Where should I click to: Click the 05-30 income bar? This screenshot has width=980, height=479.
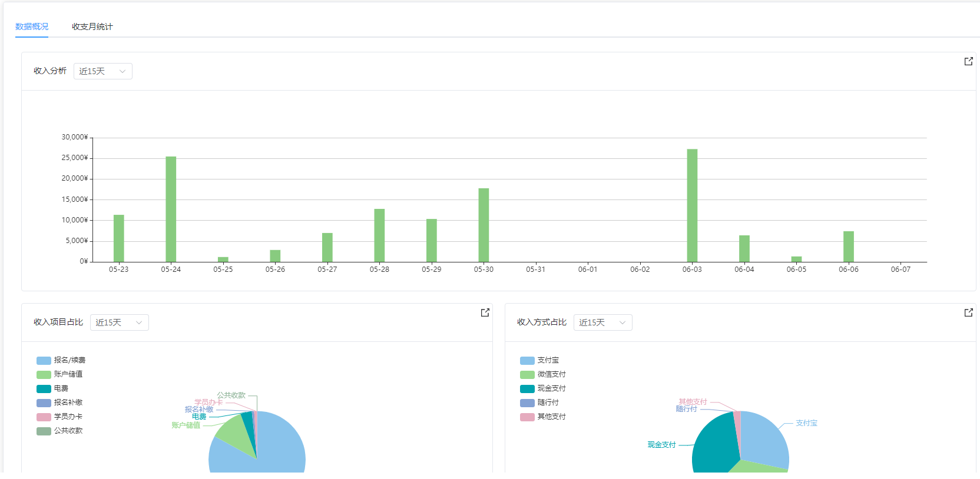coord(484,225)
